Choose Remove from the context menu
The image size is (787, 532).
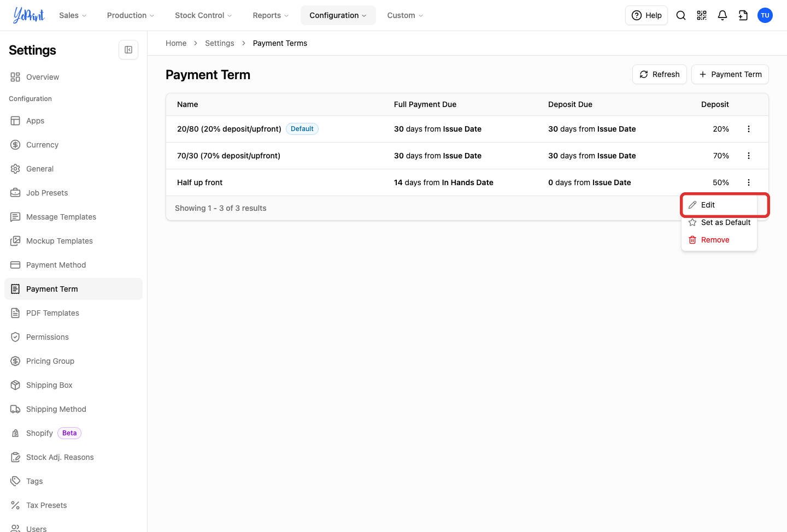[719, 240]
